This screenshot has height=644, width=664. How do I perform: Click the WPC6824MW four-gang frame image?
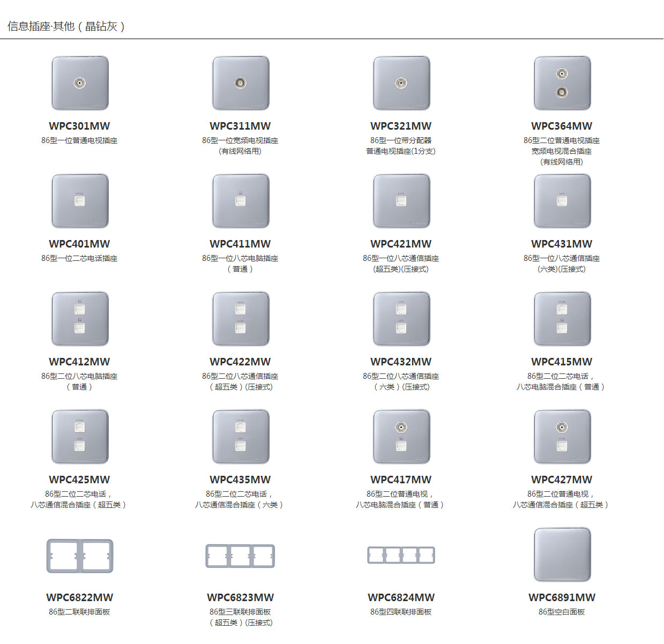click(401, 556)
